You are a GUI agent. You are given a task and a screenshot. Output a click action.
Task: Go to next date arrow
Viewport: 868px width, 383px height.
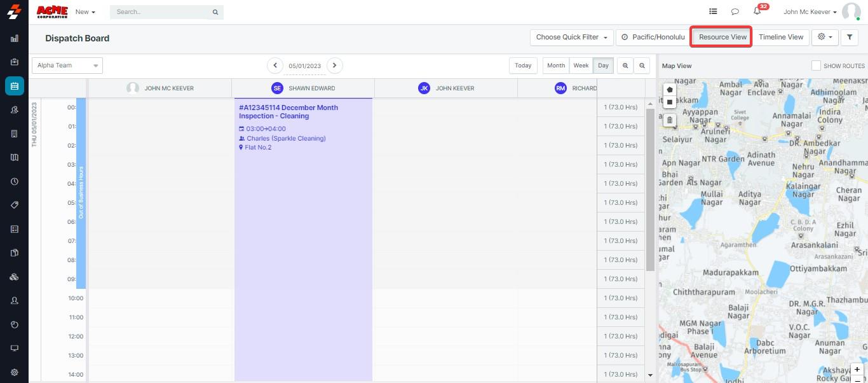[x=334, y=66]
